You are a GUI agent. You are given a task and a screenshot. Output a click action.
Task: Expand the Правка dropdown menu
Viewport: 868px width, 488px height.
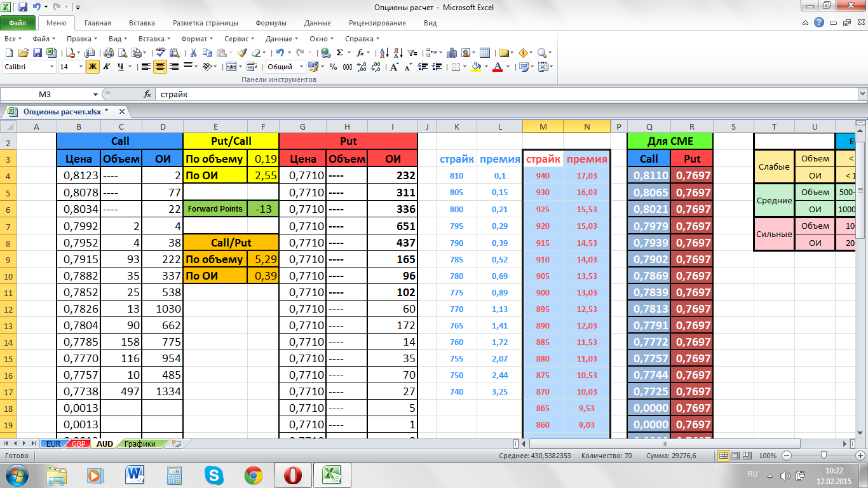[x=83, y=39]
